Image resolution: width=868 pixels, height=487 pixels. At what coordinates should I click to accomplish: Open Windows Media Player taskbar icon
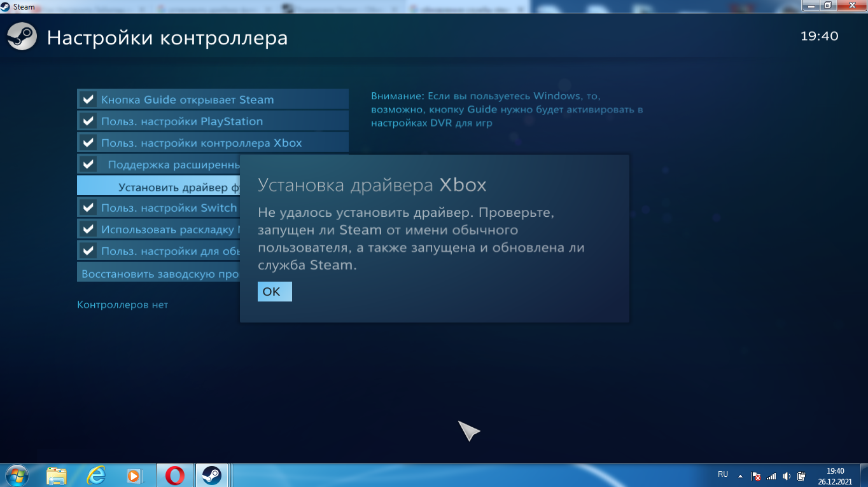click(134, 476)
